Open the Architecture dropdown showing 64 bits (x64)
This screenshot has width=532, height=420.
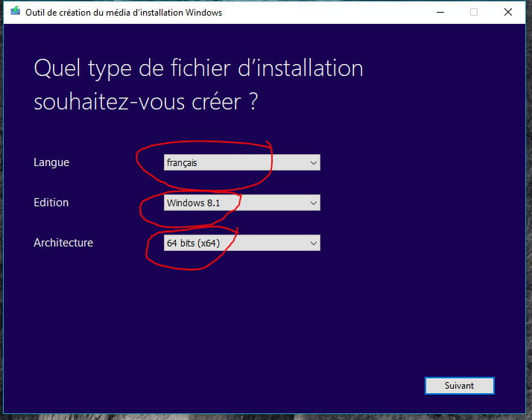[241, 243]
